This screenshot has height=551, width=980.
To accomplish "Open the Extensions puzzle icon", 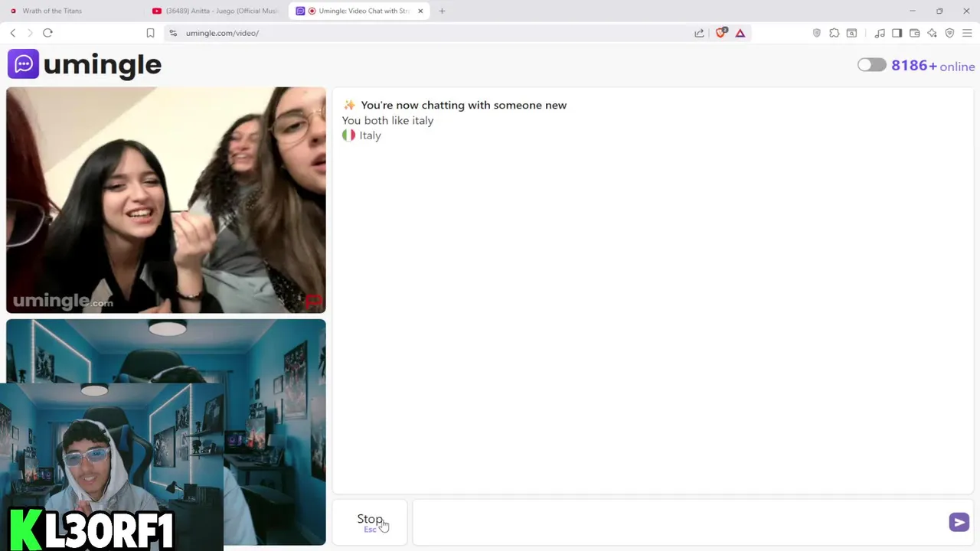I will pos(835,33).
